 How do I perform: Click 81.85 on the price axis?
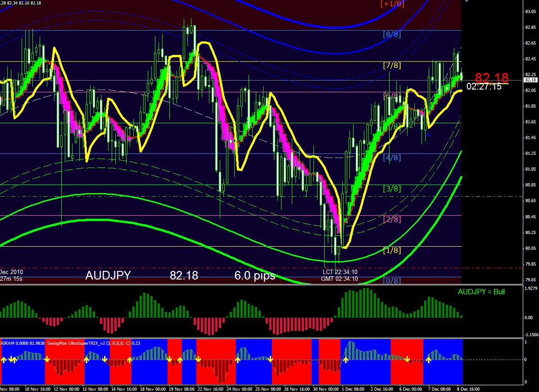point(530,107)
